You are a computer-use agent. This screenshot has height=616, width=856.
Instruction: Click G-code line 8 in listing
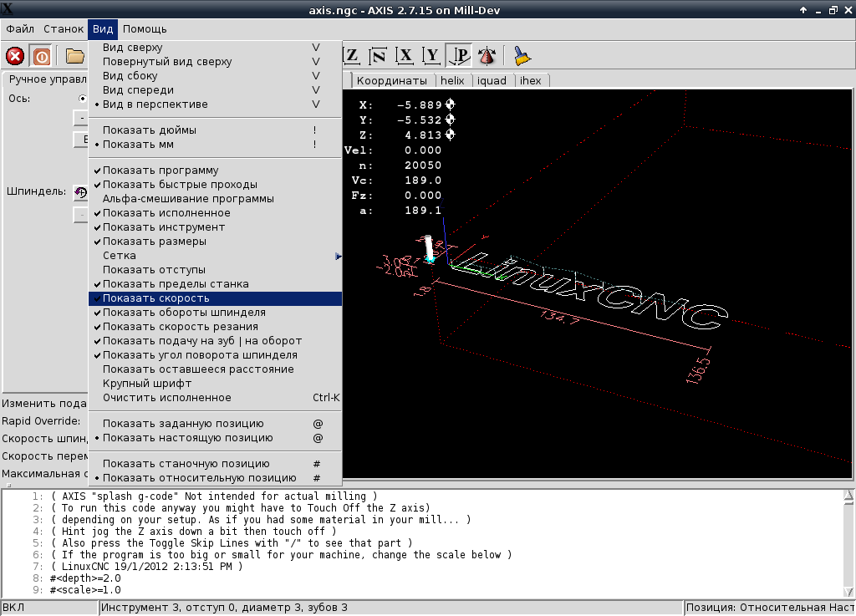click(x=85, y=578)
